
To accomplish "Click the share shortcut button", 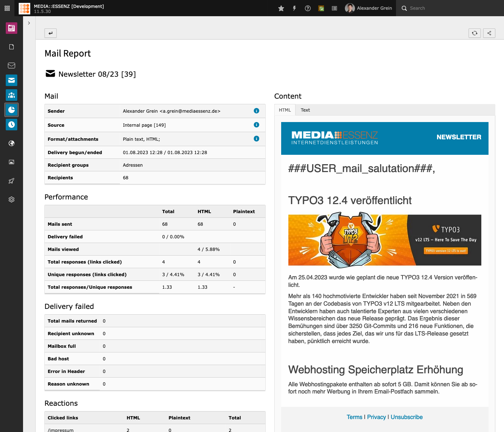I will 489,33.
